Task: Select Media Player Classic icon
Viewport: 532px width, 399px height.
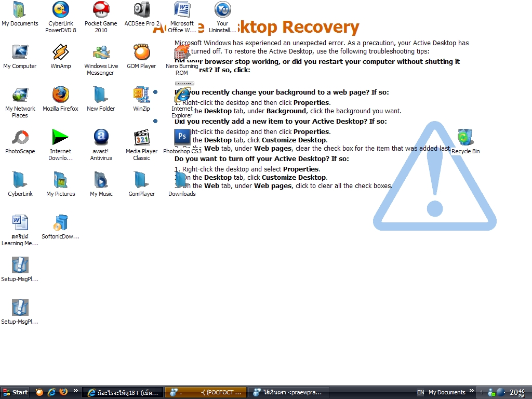Action: (141, 145)
